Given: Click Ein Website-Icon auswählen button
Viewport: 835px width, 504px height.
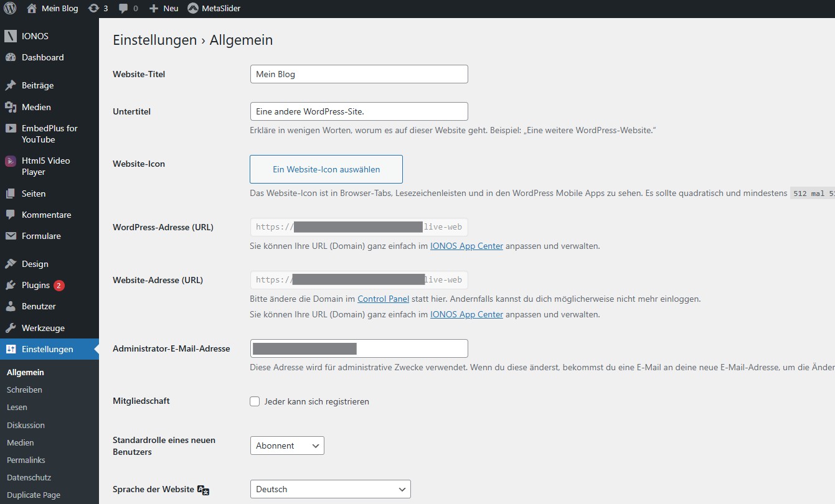Looking at the screenshot, I should [326, 169].
